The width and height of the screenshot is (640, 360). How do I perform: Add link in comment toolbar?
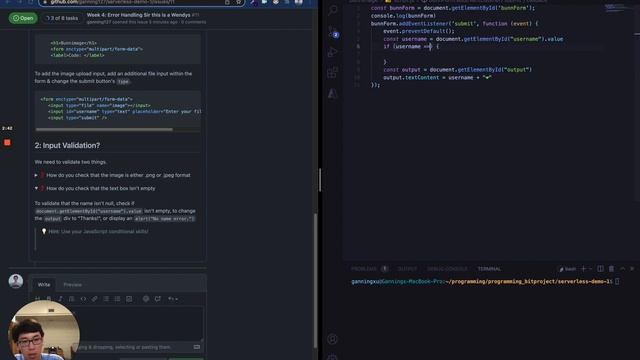[95, 299]
